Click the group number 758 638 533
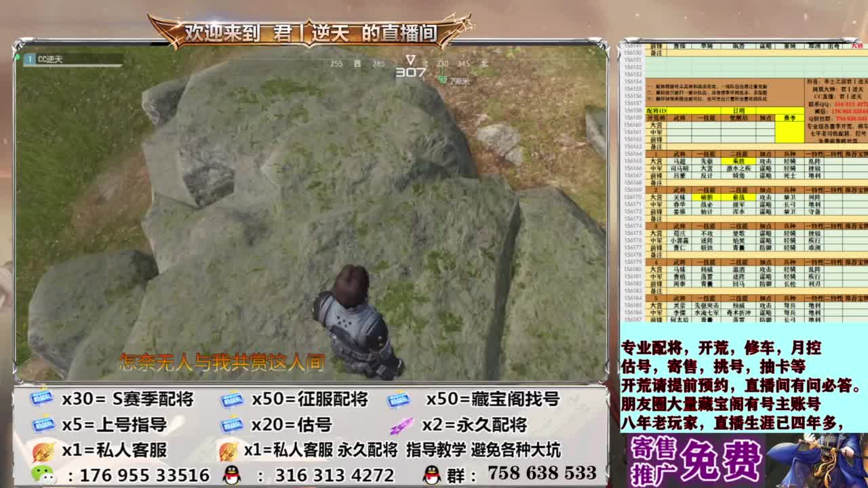The height and width of the screenshot is (488, 868). click(542, 472)
